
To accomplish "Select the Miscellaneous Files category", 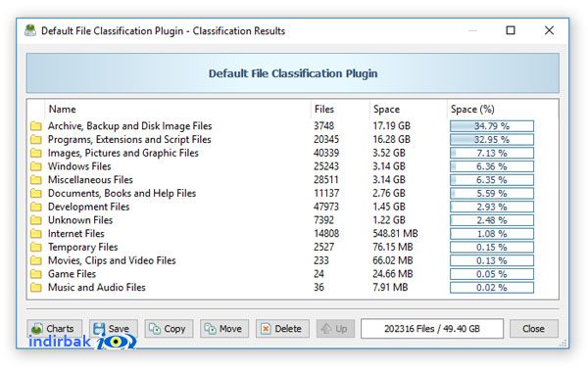I will point(292,180).
